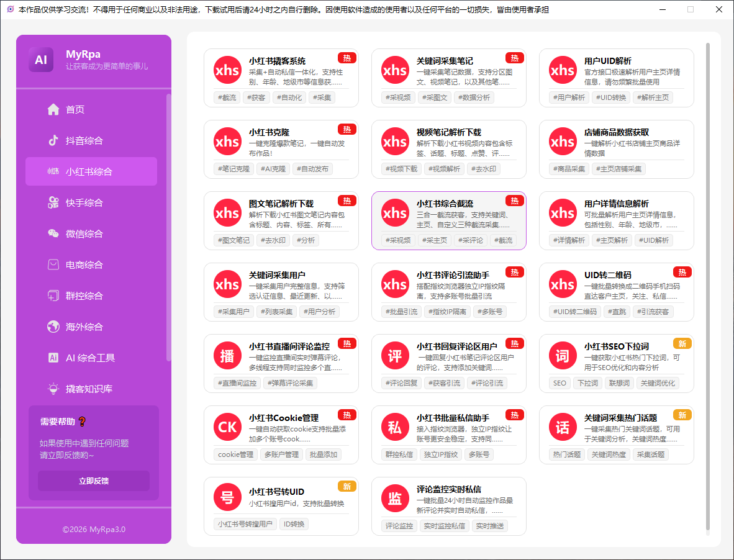Open the 用户详情信息解析 tool title
Viewport: 734px width, 560px height.
pyautogui.click(x=616, y=204)
